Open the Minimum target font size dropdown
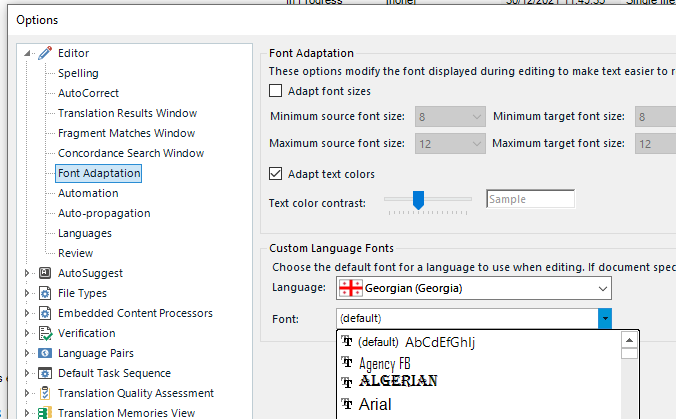This screenshot has height=419, width=676. (x=655, y=116)
